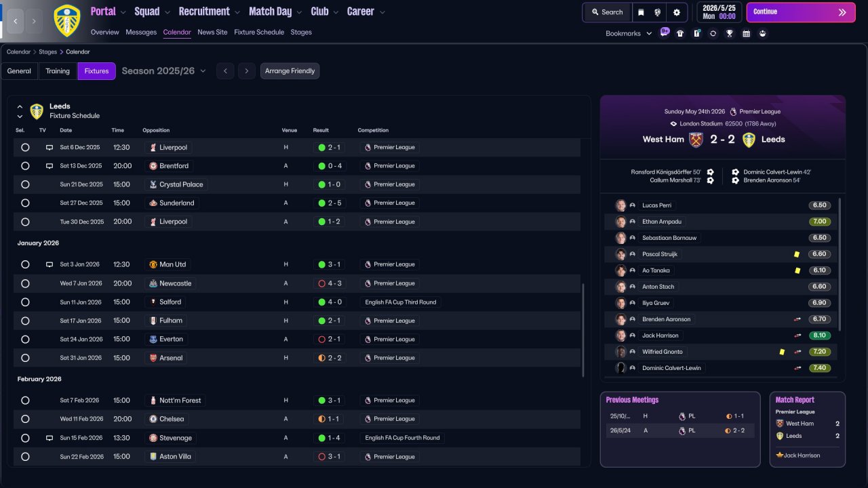Screen dimensions: 868x488
Task: Click the TV icon on Man Utd row
Action: click(x=50, y=264)
